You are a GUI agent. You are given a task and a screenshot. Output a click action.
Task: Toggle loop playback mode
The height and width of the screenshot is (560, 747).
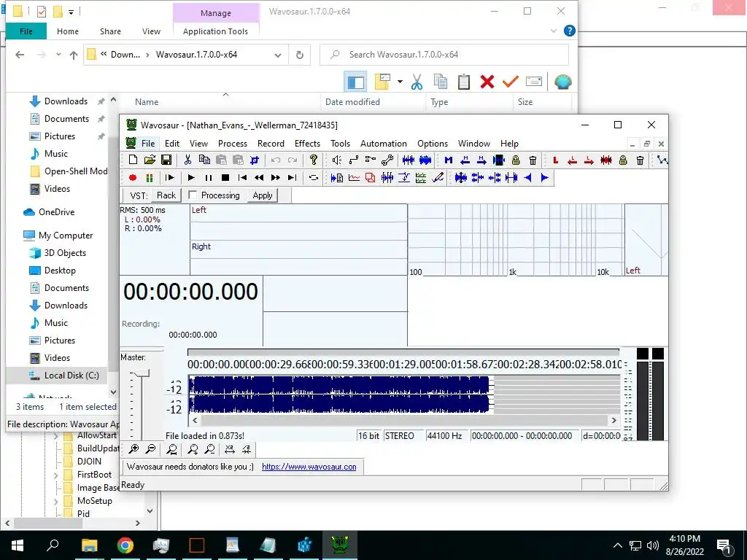point(314,178)
